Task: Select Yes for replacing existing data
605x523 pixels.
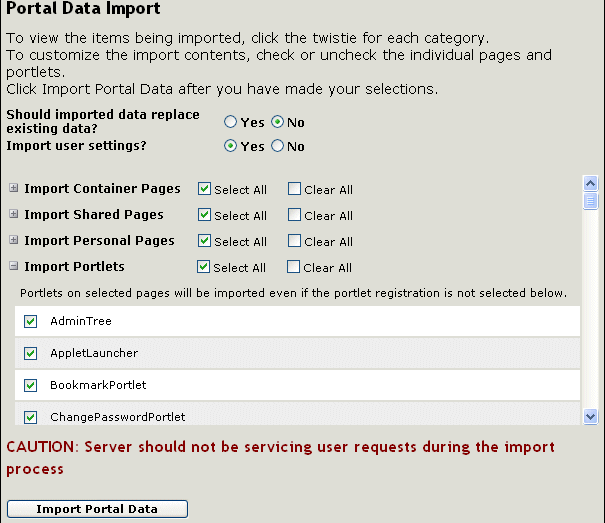Action: tap(231, 122)
